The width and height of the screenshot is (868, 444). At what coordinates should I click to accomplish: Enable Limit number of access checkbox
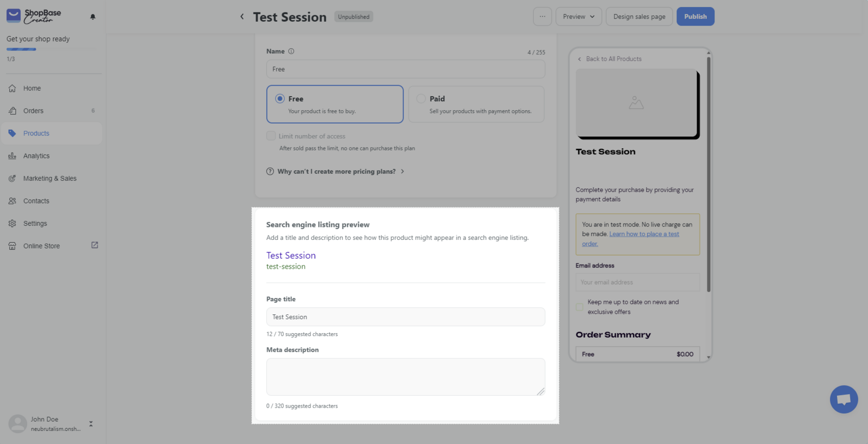point(271,136)
